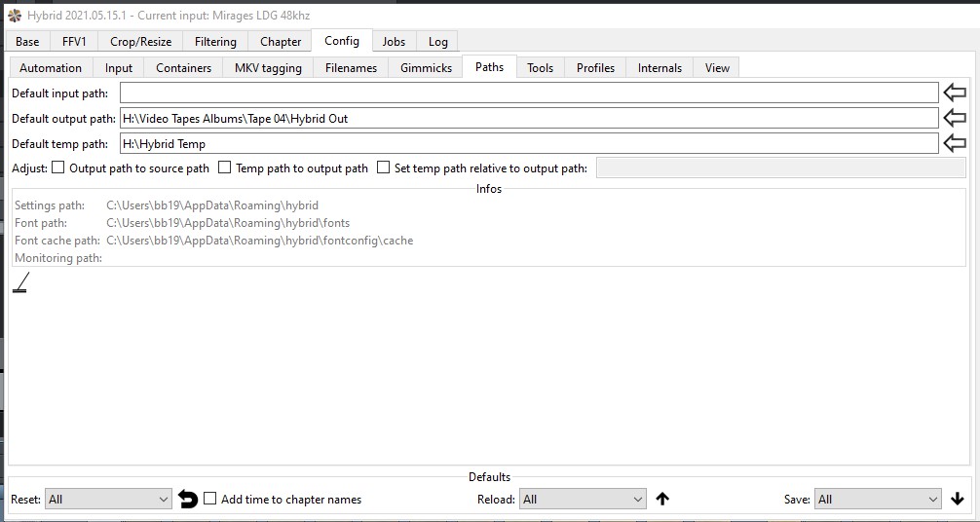Image resolution: width=980 pixels, height=522 pixels.
Task: Click the arrow icon beside Default input path
Action: point(955,93)
